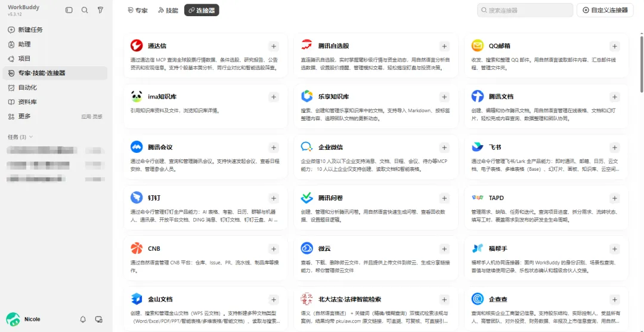Click the device icon next to the bell
644x332 pixels.
[98, 319]
